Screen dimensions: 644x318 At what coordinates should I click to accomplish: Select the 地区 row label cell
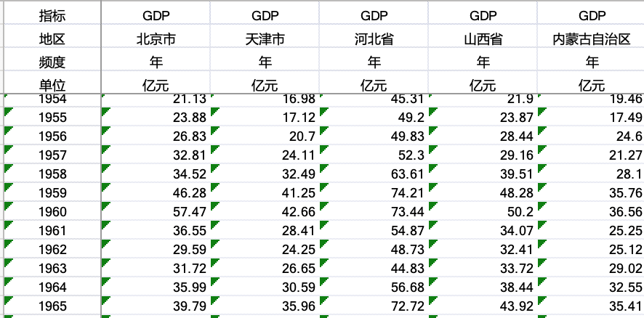[x=52, y=39]
